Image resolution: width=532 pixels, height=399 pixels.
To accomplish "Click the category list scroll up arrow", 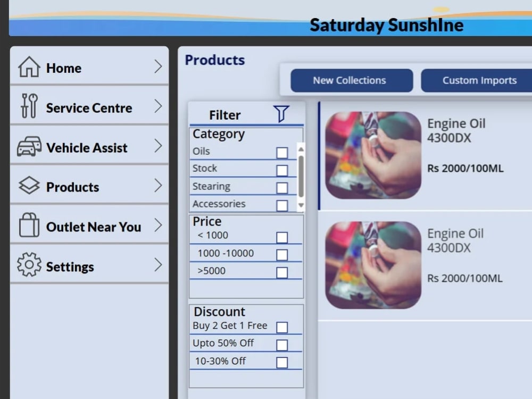I will [301, 149].
